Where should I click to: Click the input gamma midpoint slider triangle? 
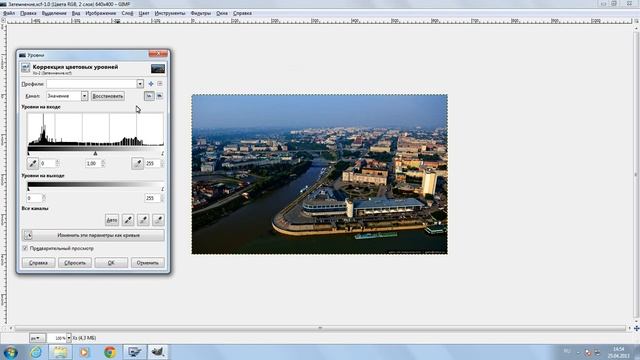click(95, 153)
